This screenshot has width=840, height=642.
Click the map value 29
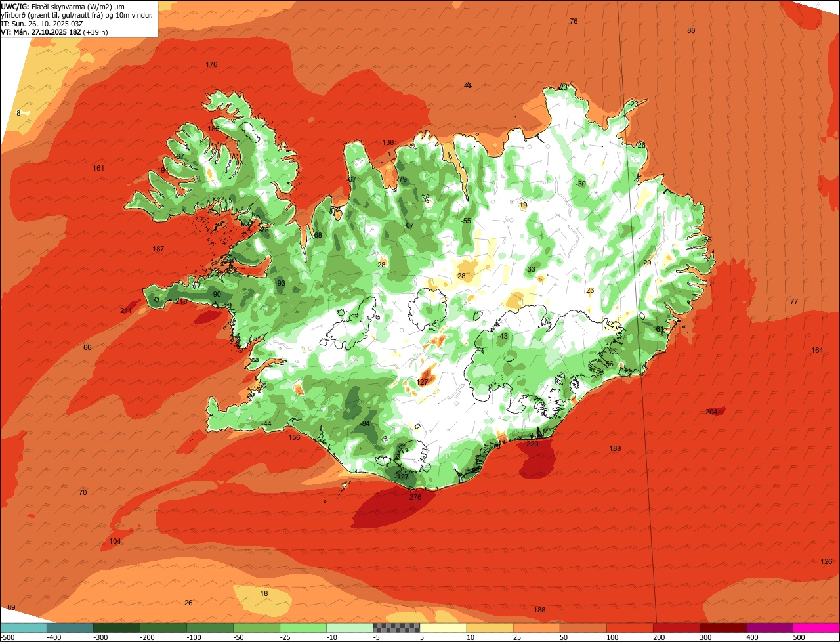tap(647, 263)
